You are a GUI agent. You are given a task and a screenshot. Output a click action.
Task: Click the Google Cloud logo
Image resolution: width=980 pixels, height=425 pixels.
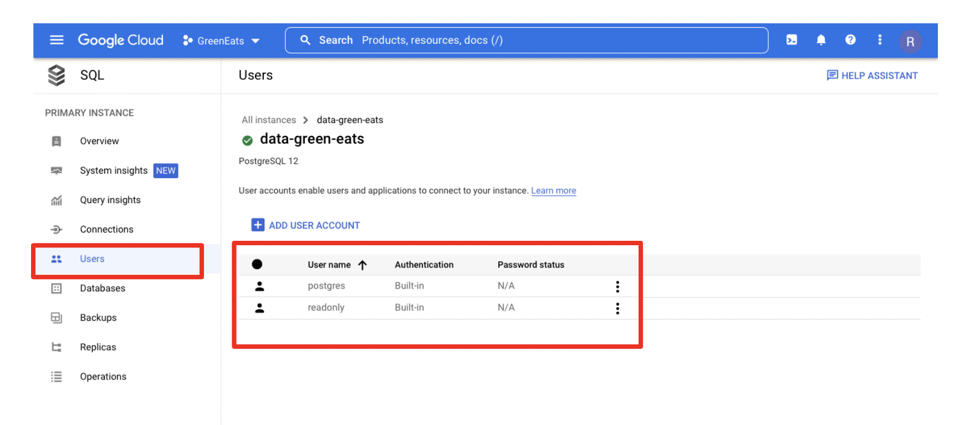click(120, 40)
